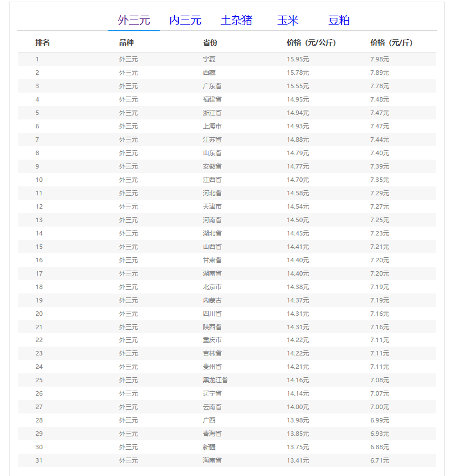Select province cell 湖北省

[x=212, y=233]
